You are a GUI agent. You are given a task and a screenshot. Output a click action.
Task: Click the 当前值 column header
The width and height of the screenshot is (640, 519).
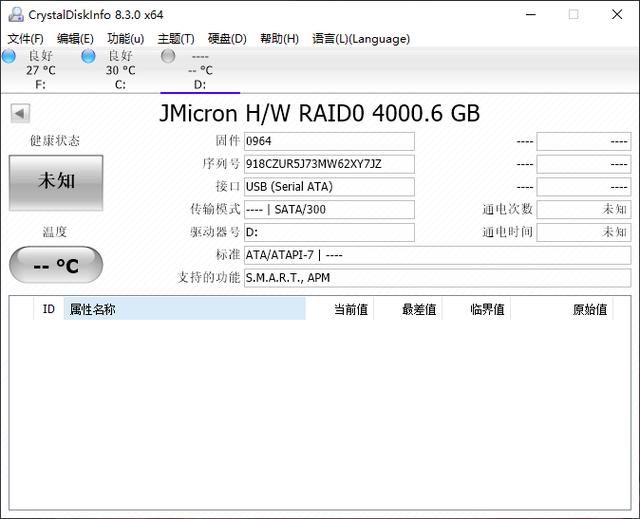tap(340, 309)
